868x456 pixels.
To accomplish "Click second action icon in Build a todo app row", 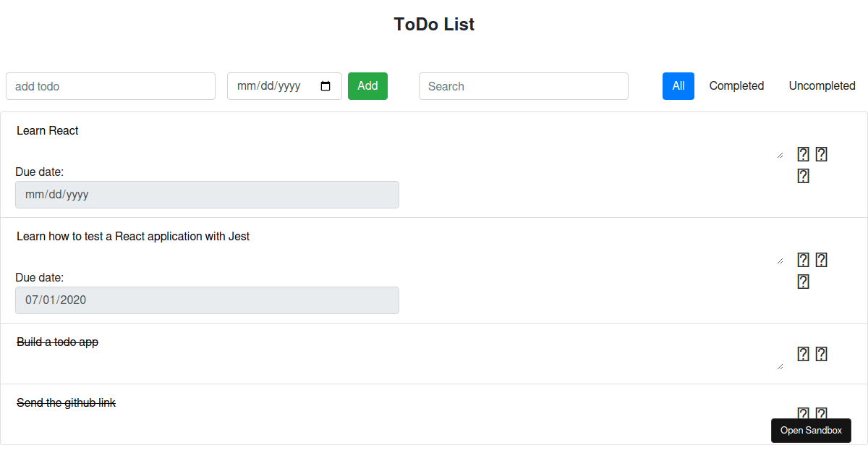I will click(x=821, y=354).
